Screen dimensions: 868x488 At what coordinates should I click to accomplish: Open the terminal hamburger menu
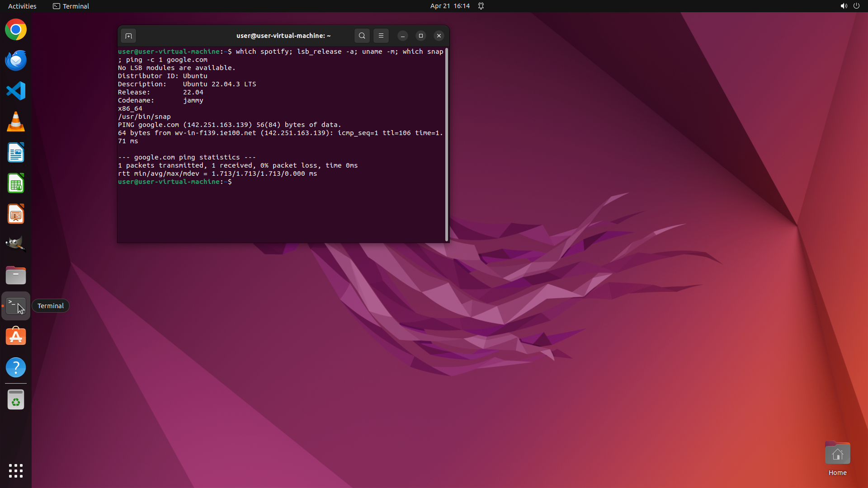(381, 36)
